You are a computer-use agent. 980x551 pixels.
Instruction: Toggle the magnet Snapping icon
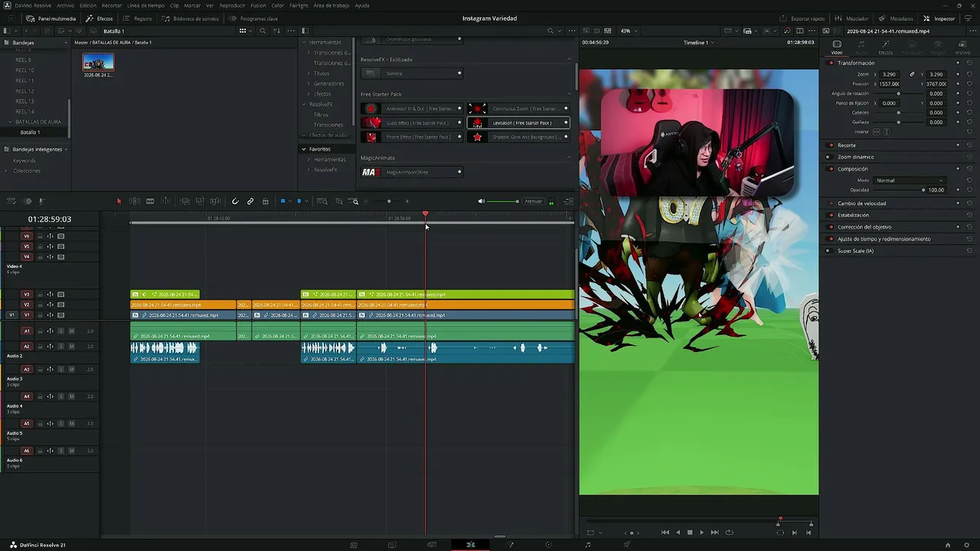pyautogui.click(x=235, y=201)
